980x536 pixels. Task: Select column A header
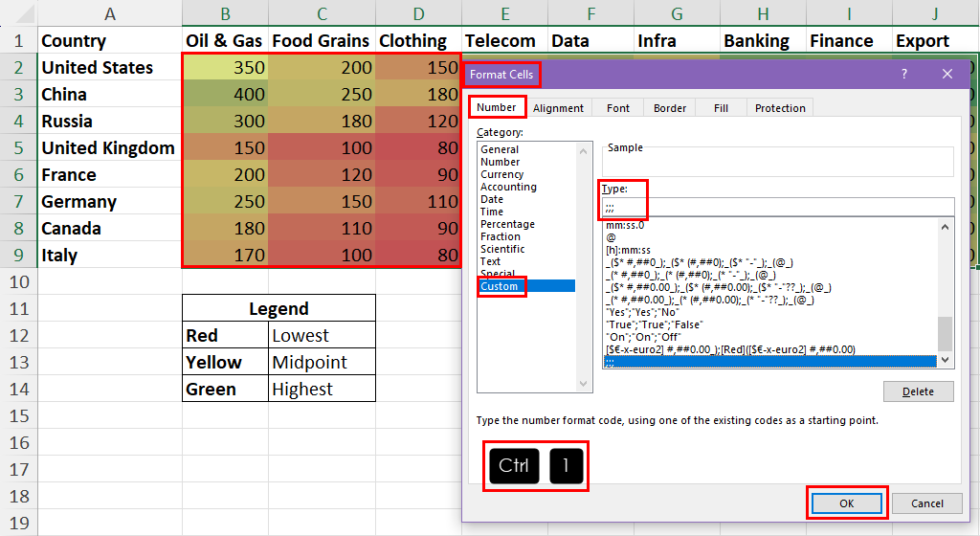[109, 13]
